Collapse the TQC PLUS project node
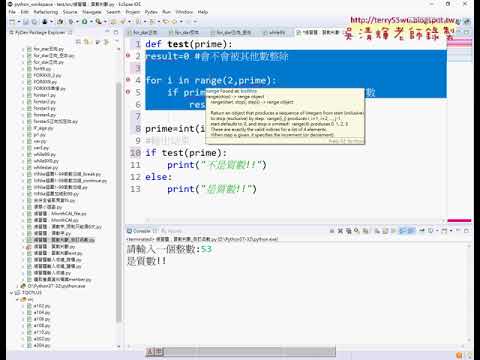Viewport: 480px width, 360px height. tap(11, 293)
